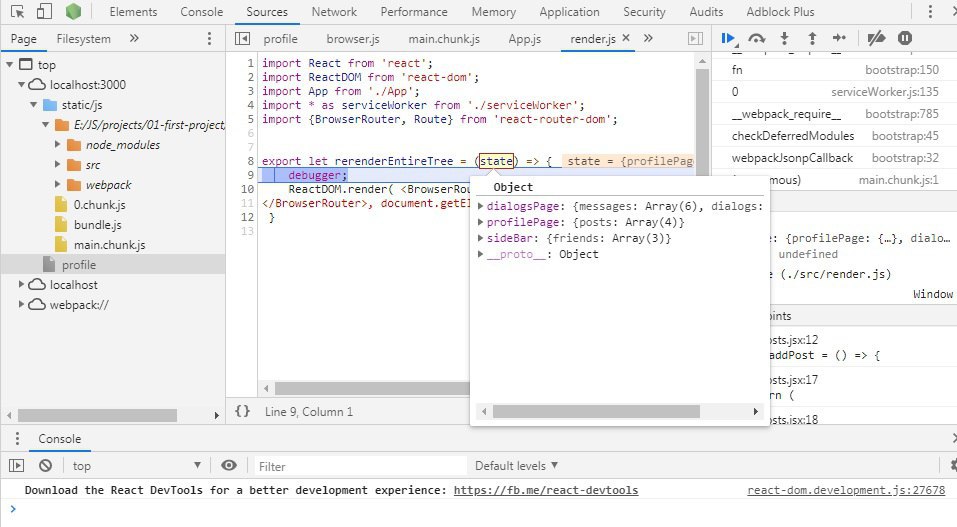Screen dimensions: 957x527
Task: Open the Performance panel
Action: pyautogui.click(x=414, y=12)
